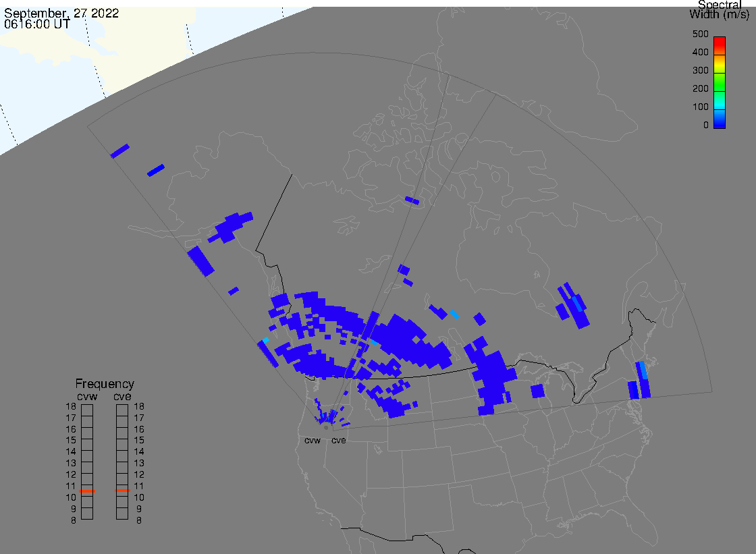Click the '18' label left of cvw bar
Viewport: 756px width, 554px height.
pos(71,406)
